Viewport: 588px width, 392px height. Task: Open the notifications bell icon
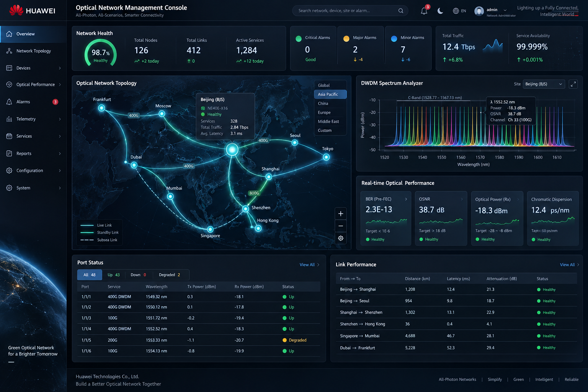(424, 11)
